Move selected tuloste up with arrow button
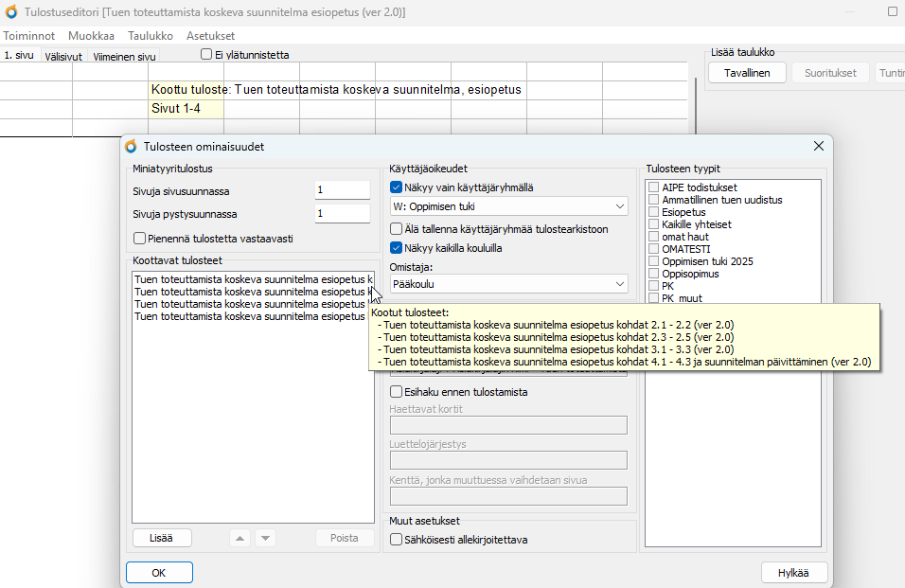Viewport: 905px width, 588px height. pyautogui.click(x=240, y=538)
